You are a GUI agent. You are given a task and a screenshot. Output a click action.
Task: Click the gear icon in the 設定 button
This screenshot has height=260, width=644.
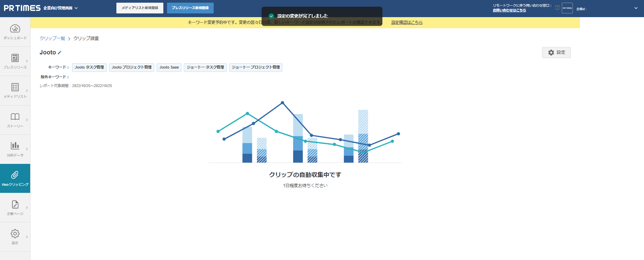[x=551, y=52]
